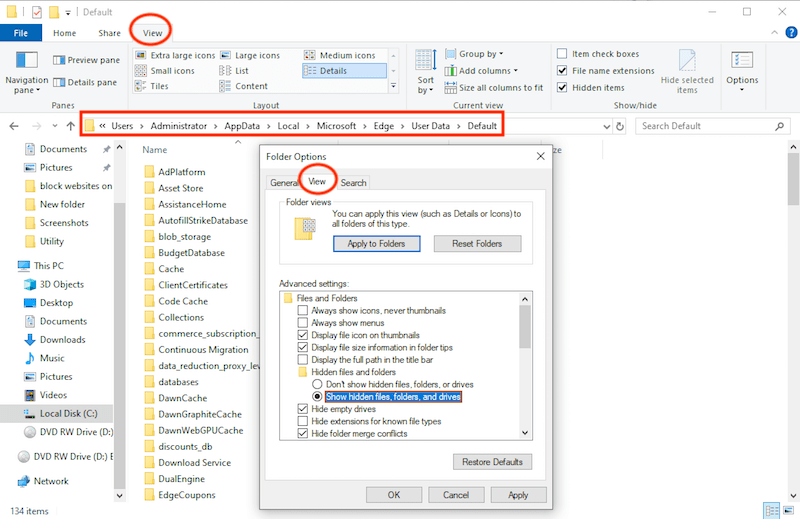Uncheck Display file icon on thumbnails
This screenshot has height=519, width=800.
point(303,335)
